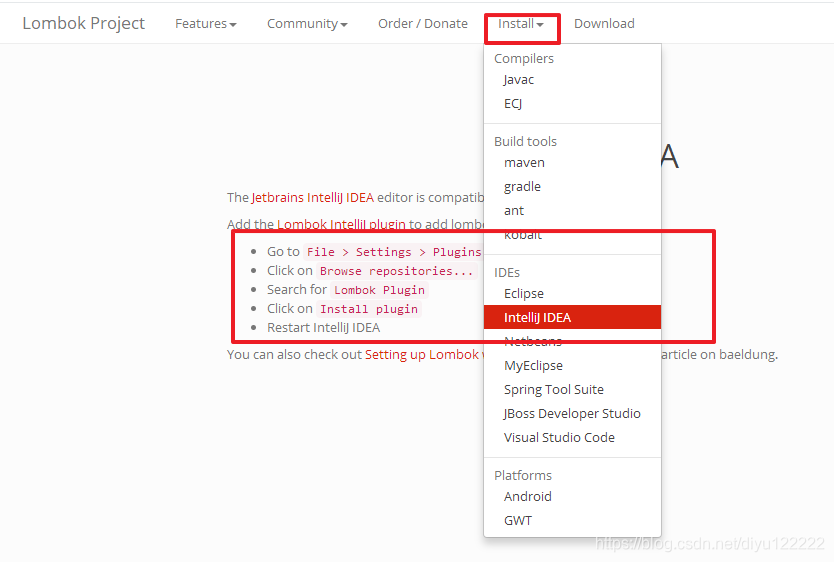The image size is (834, 562).
Task: Click the Community caret arrow
Action: (x=344, y=25)
